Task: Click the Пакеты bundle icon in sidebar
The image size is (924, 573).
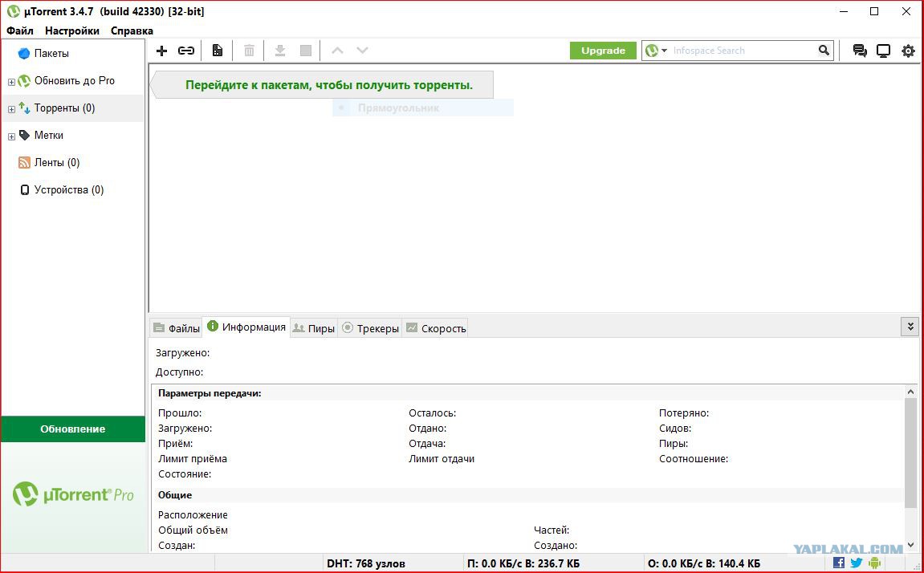Action: [24, 54]
